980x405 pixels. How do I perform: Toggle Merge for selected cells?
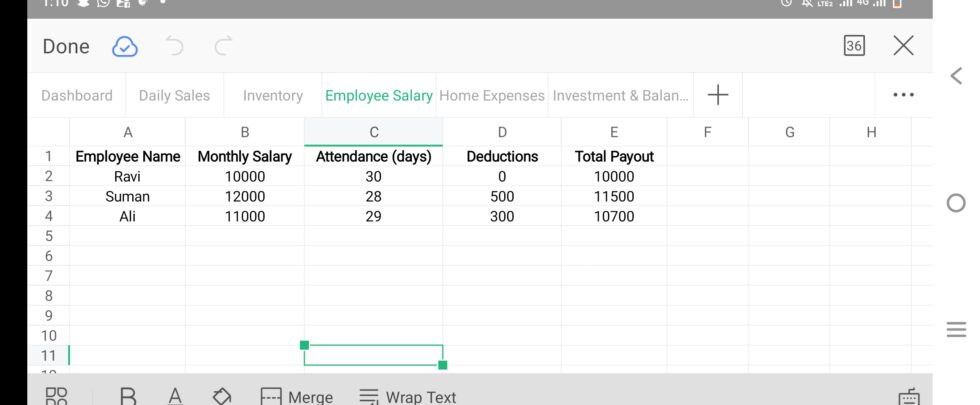point(296,397)
